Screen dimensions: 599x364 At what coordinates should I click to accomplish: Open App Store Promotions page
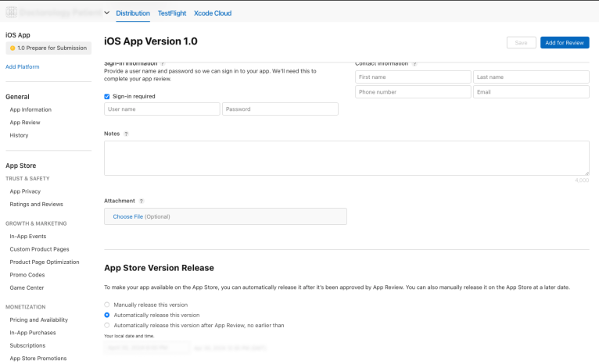click(x=38, y=359)
